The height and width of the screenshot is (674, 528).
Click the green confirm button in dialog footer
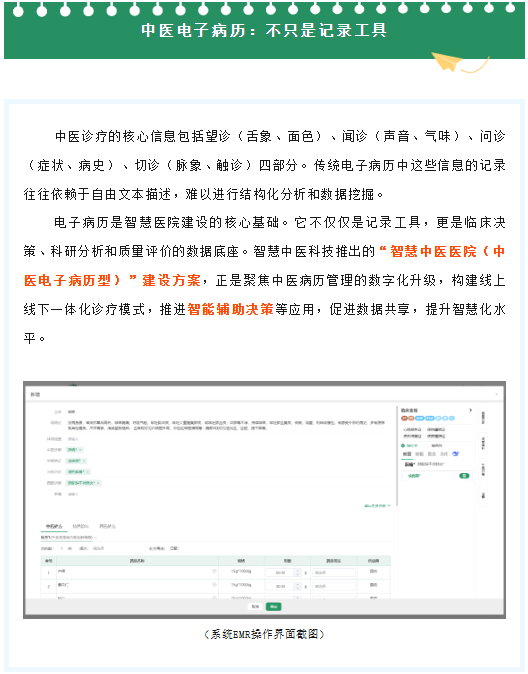(x=273, y=607)
